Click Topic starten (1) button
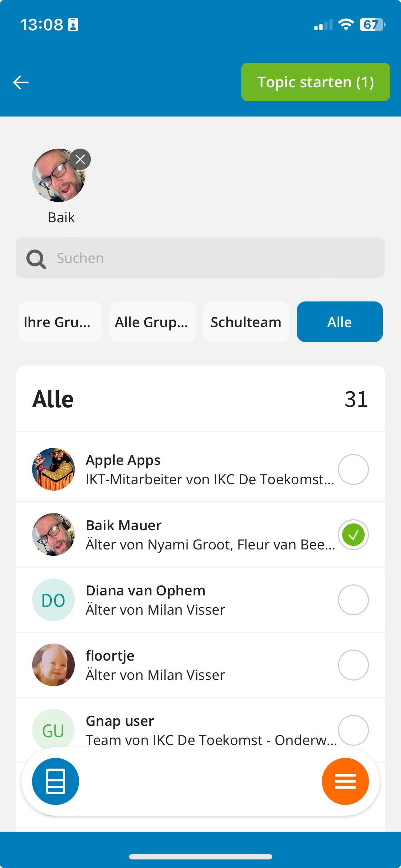The image size is (401, 868). click(x=315, y=82)
